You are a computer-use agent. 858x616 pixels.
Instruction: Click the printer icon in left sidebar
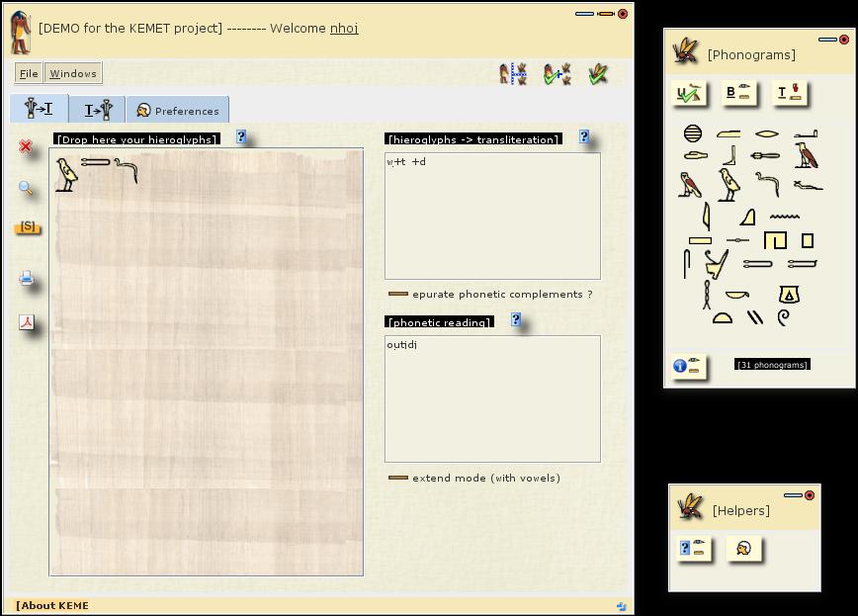pos(27,279)
